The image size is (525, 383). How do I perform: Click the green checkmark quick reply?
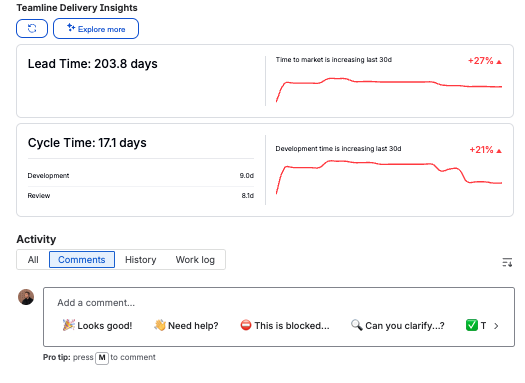click(x=476, y=325)
